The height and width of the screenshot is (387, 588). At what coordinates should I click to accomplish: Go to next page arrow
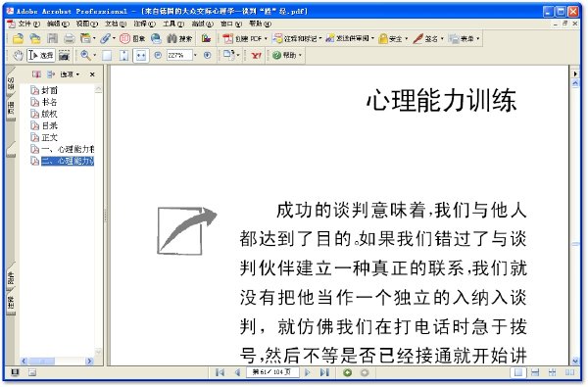[x=308, y=372]
